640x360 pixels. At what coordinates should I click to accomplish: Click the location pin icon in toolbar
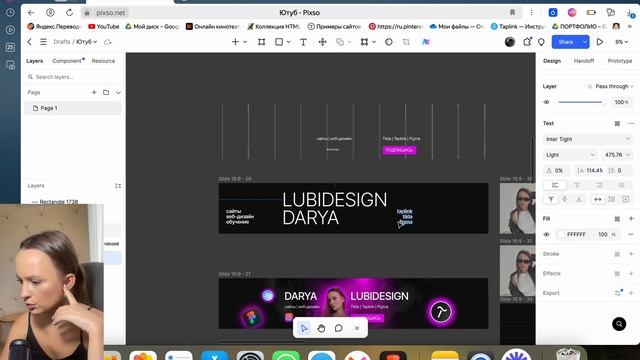pos(541,42)
